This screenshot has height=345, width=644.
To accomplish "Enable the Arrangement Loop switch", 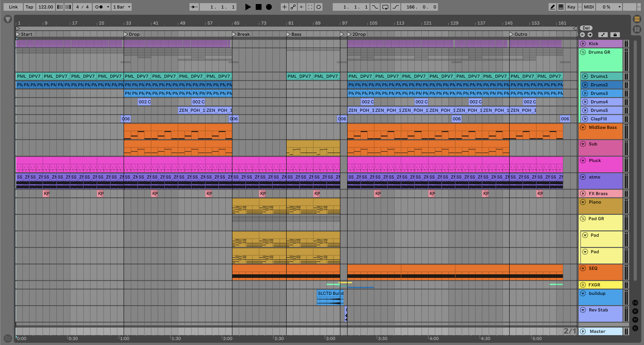I will (x=385, y=7).
